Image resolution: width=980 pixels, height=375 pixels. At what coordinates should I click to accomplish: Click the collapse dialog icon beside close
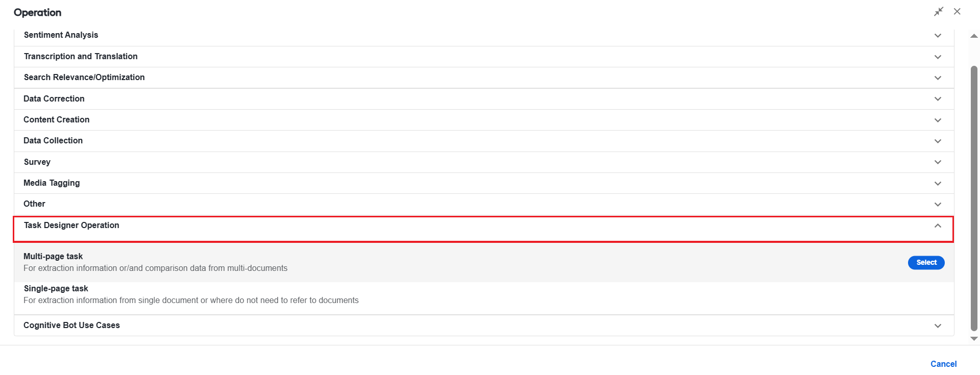point(939,12)
